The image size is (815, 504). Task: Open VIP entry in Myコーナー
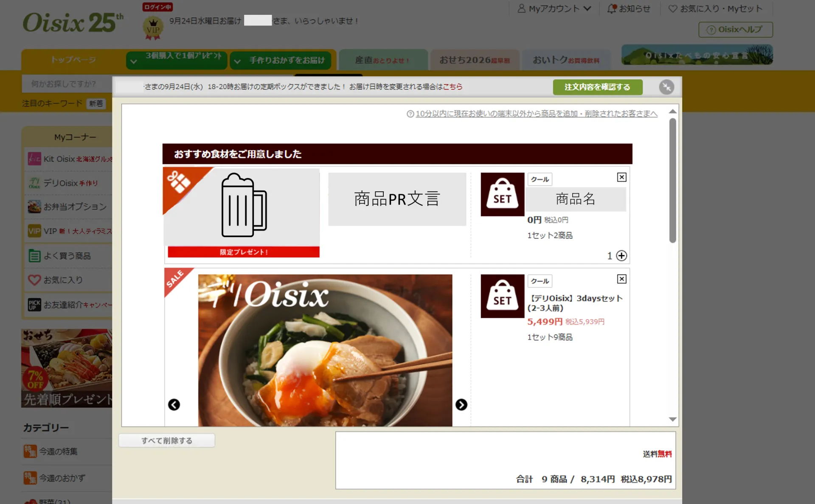coord(69,231)
